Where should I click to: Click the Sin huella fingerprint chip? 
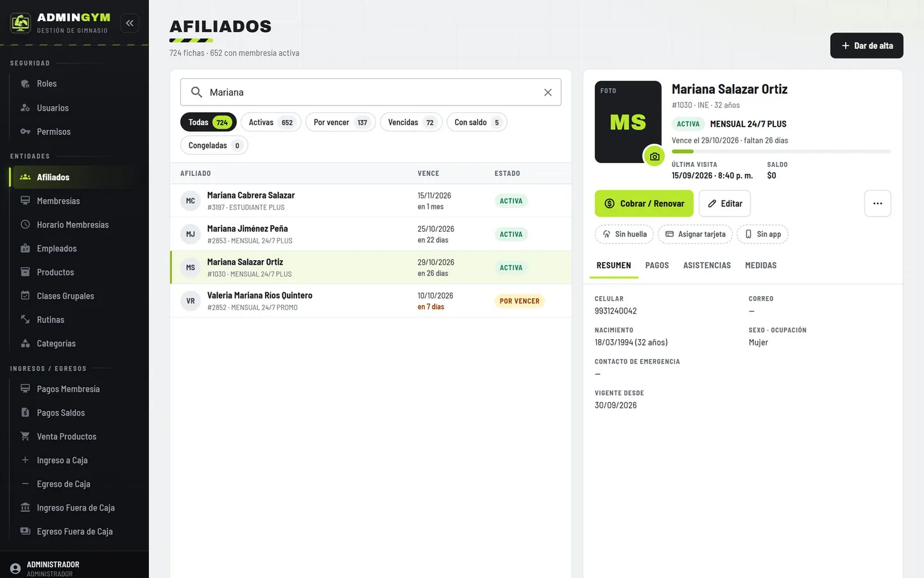[x=624, y=234]
